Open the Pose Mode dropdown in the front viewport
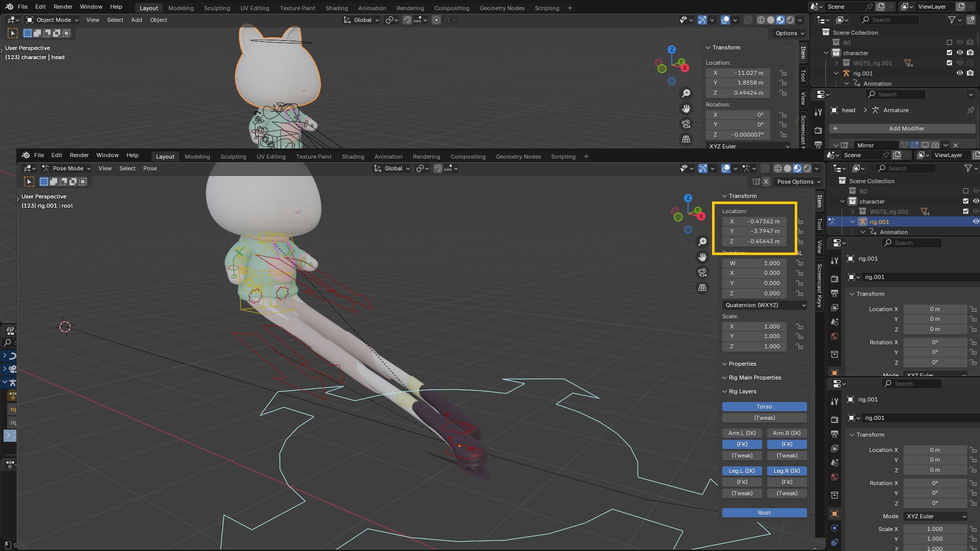This screenshot has height=551, width=980. coord(66,168)
